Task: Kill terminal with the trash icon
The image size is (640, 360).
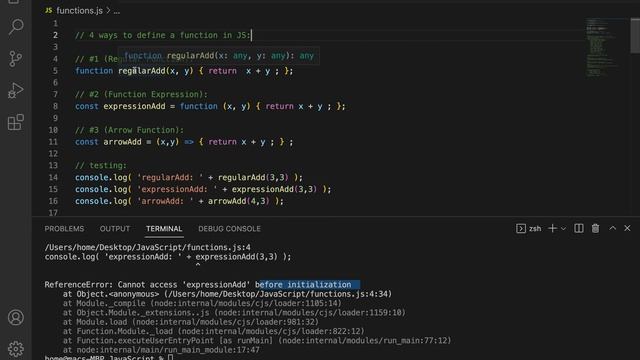Action: [595, 229]
